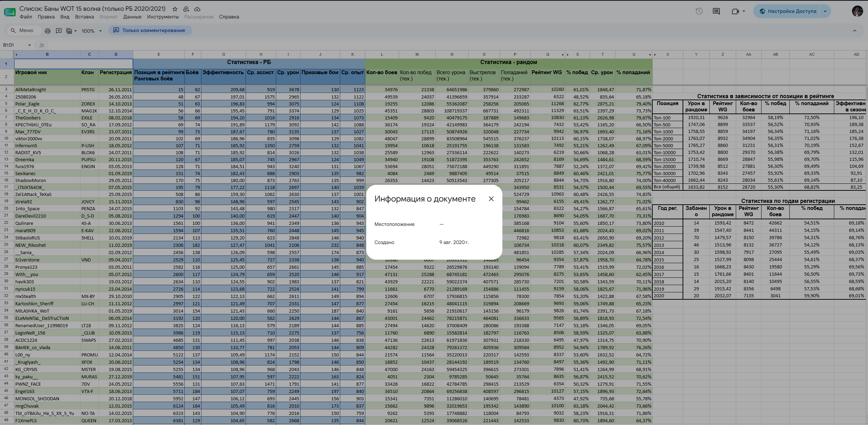Select cell F1XmePLS

[47, 420]
